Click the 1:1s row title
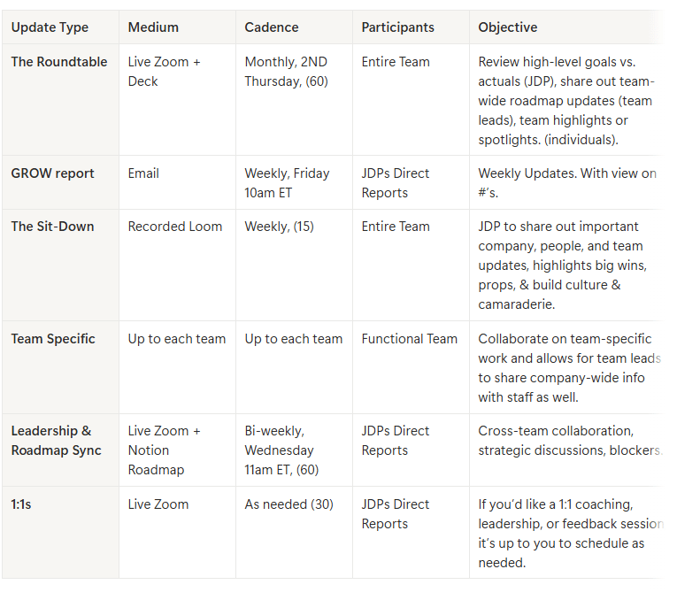This screenshot has height=600, width=700. click(21, 504)
